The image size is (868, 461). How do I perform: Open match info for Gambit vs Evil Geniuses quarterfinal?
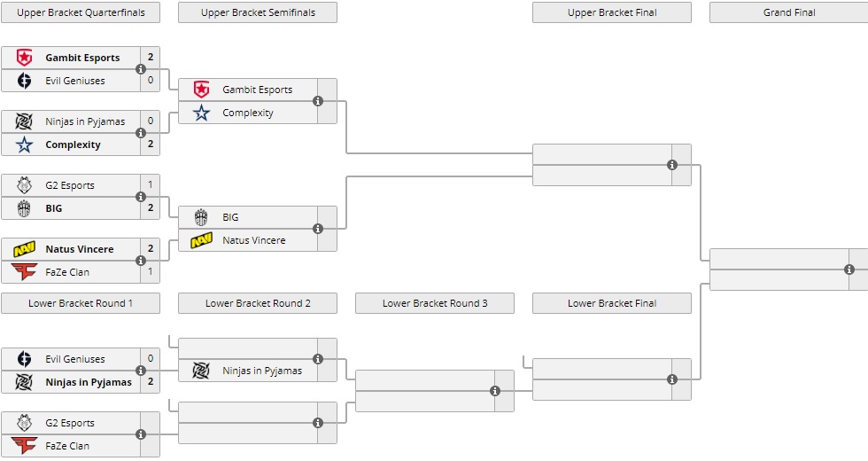click(x=141, y=69)
